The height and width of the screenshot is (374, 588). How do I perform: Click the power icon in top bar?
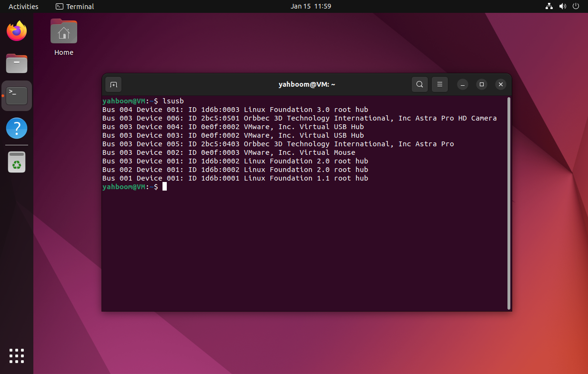coord(576,6)
